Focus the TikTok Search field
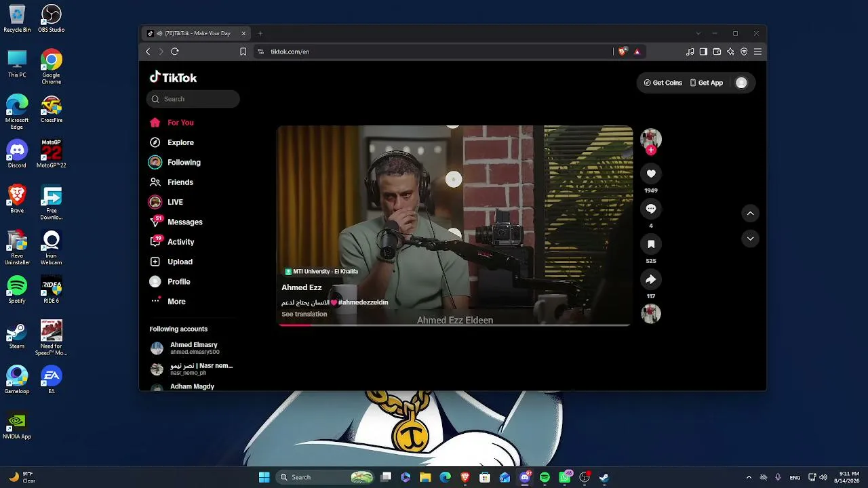 [193, 99]
